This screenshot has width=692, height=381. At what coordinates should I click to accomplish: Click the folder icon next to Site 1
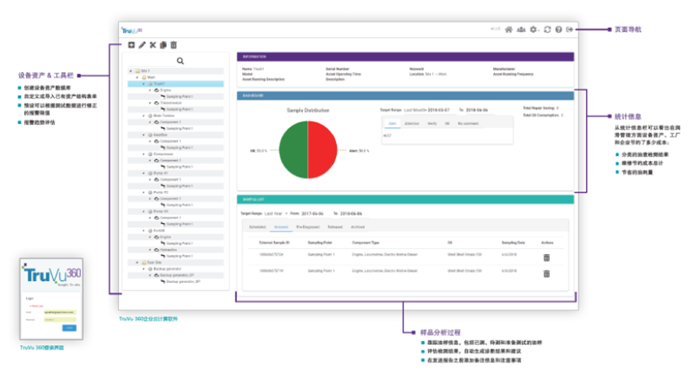point(138,71)
